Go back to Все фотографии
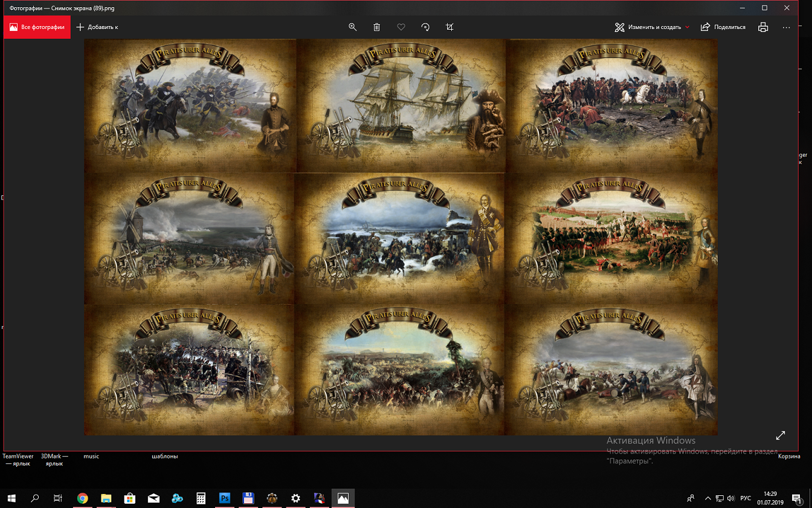Viewport: 812px width, 508px height. click(x=37, y=27)
